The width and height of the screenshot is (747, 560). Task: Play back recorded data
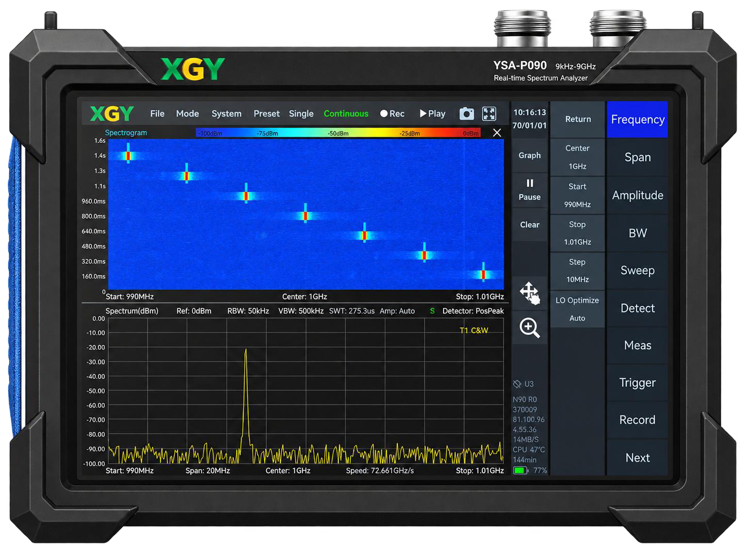pyautogui.click(x=432, y=113)
